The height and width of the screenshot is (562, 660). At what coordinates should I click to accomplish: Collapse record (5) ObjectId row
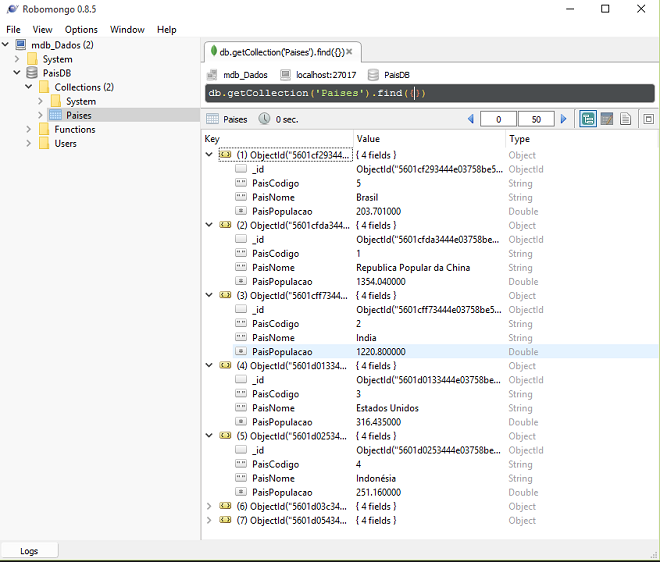pos(209,435)
